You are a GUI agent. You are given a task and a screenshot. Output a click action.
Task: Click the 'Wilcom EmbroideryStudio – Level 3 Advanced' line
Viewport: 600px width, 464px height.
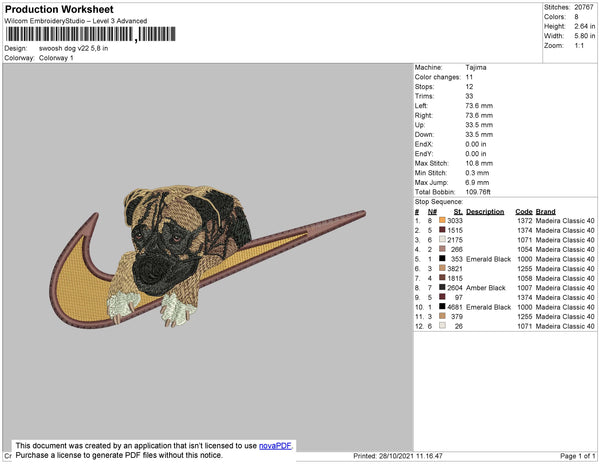76,21
